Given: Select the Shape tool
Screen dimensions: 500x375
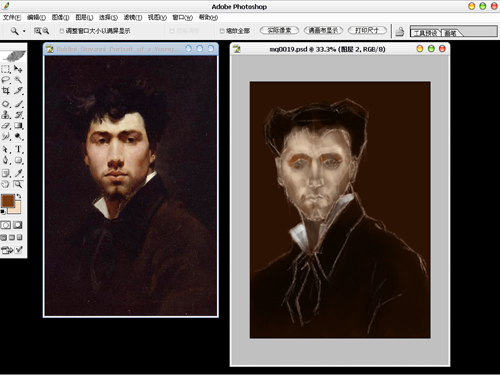Looking at the screenshot, I should (x=18, y=160).
